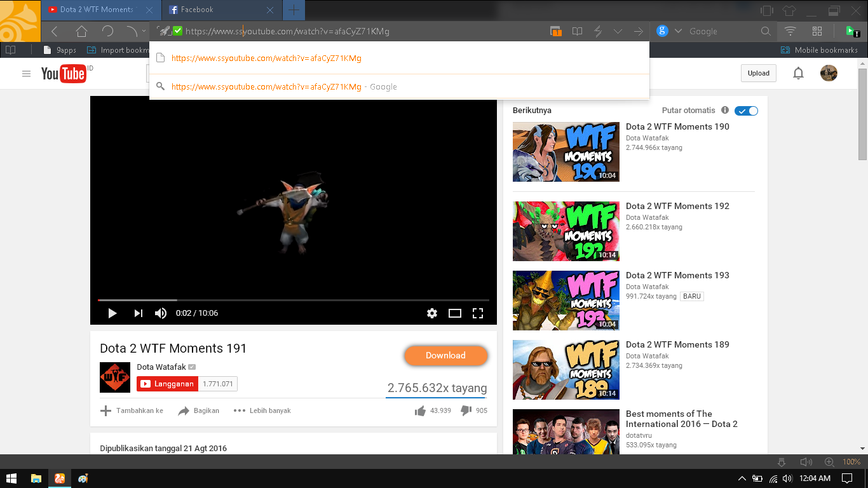Open the Dota Watafak channel link
The width and height of the screenshot is (868, 488).
161,367
